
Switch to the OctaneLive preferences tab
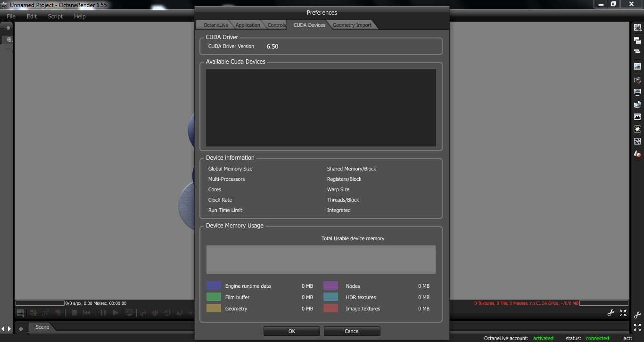coord(215,25)
